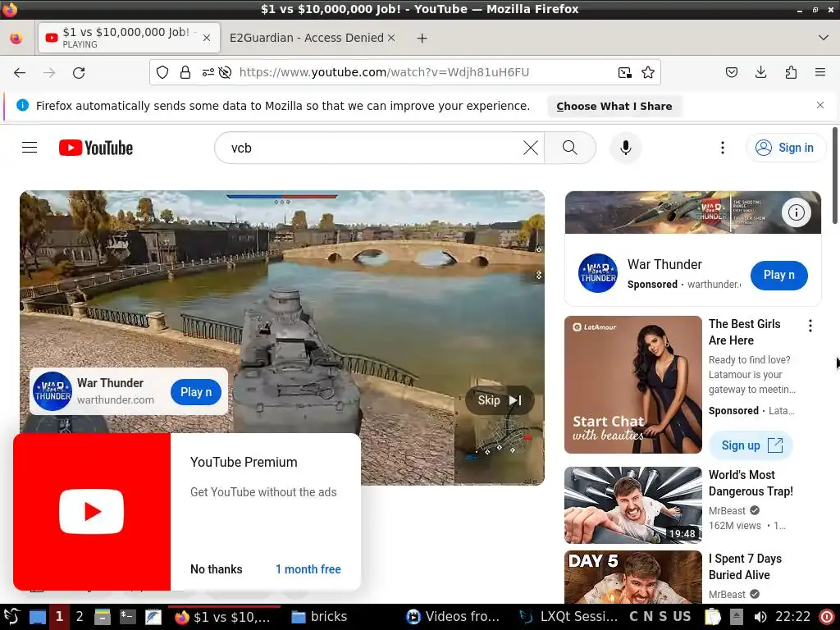Open picture-in-picture icon in address bar
This screenshot has width=840, height=630.
624,72
